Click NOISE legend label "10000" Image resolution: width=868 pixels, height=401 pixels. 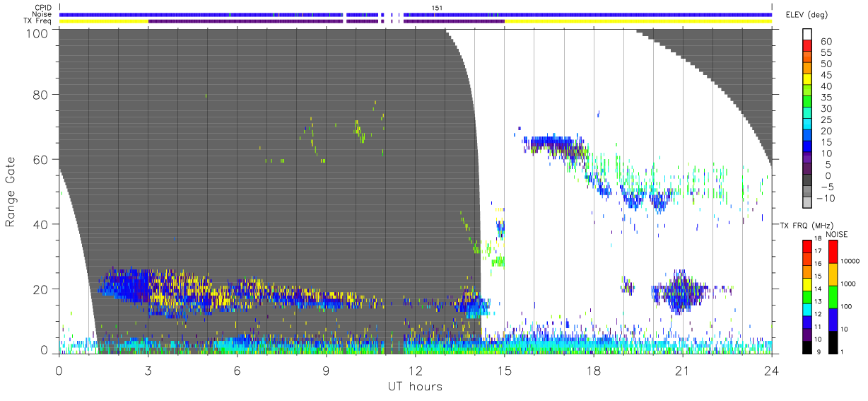(850, 261)
